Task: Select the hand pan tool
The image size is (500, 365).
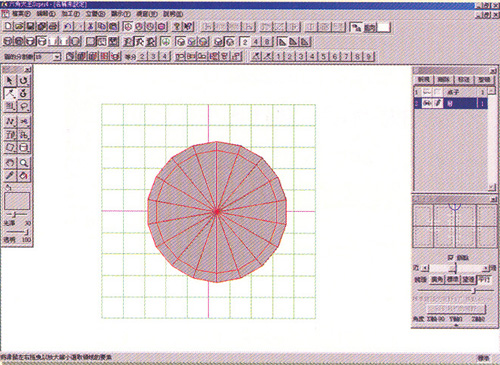Action: click(10, 163)
